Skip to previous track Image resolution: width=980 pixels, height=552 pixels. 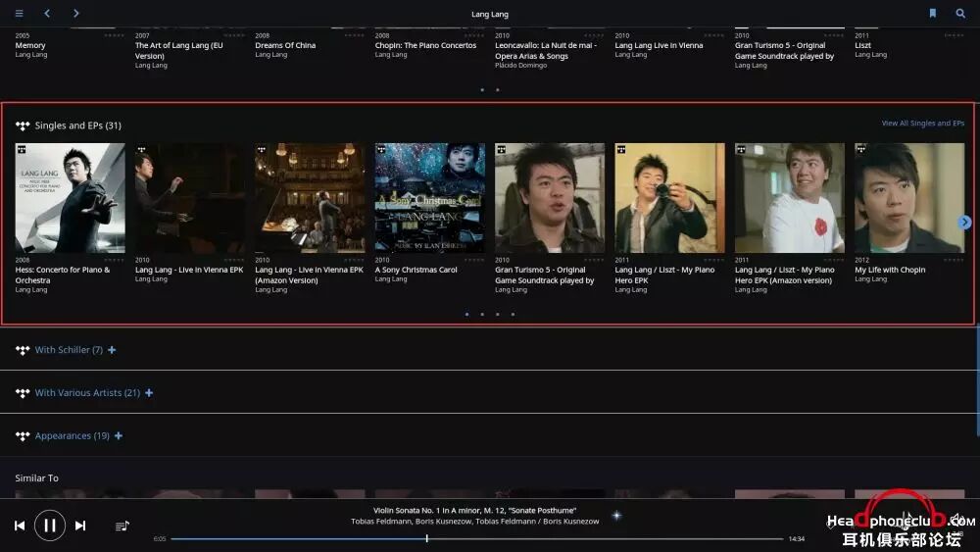pyautogui.click(x=20, y=526)
